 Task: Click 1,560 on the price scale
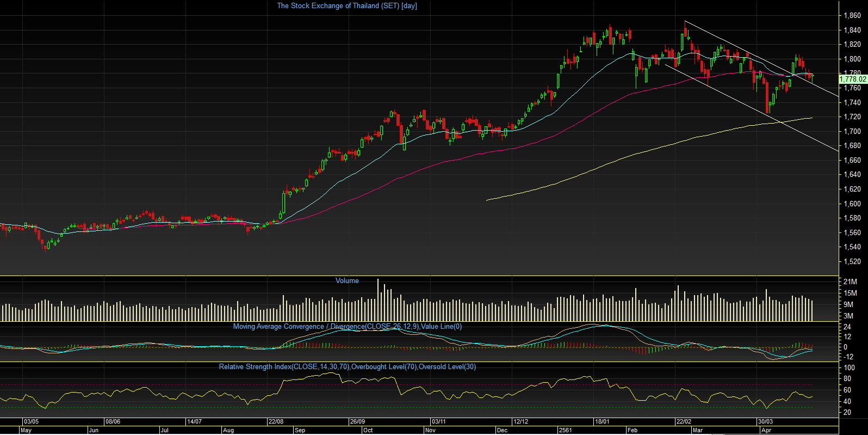click(x=852, y=232)
